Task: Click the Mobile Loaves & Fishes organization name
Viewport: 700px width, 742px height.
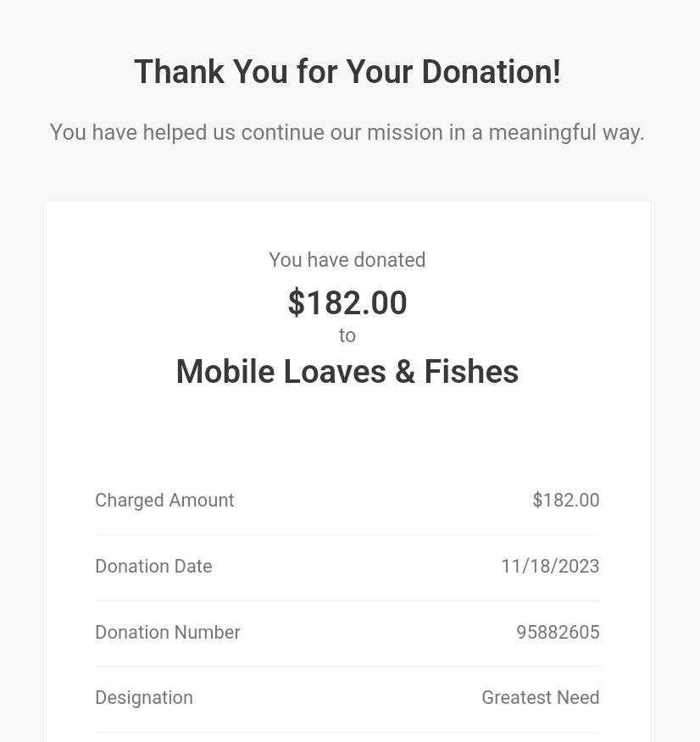Action: pos(347,372)
